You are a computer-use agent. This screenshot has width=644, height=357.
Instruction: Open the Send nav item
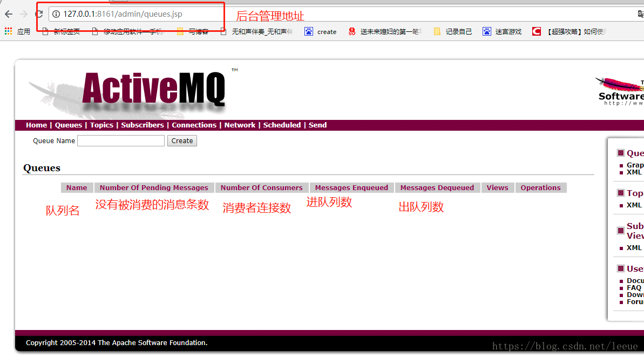click(x=317, y=125)
